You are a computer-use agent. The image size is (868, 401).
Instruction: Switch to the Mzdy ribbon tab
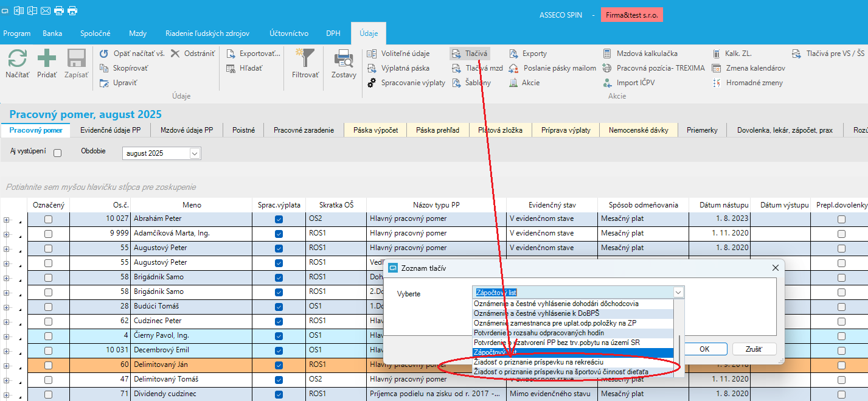pyautogui.click(x=137, y=33)
